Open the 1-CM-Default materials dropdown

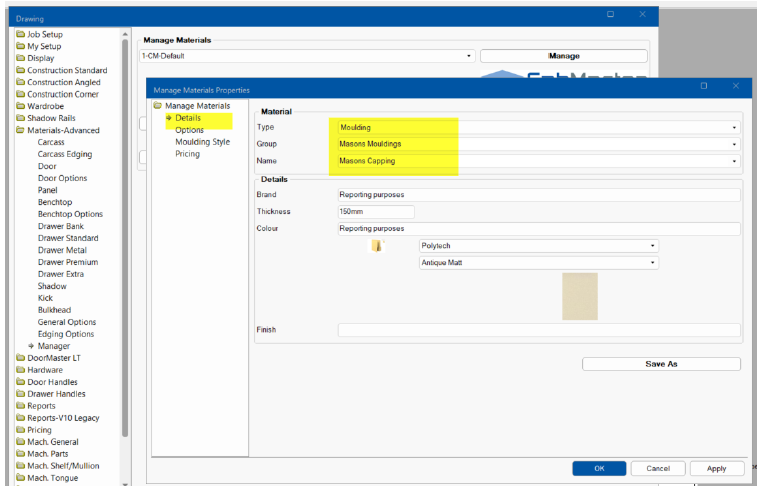307,56
